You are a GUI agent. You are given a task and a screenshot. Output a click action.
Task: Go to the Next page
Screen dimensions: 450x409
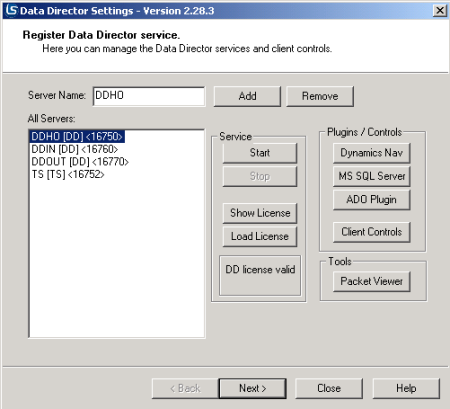click(253, 388)
